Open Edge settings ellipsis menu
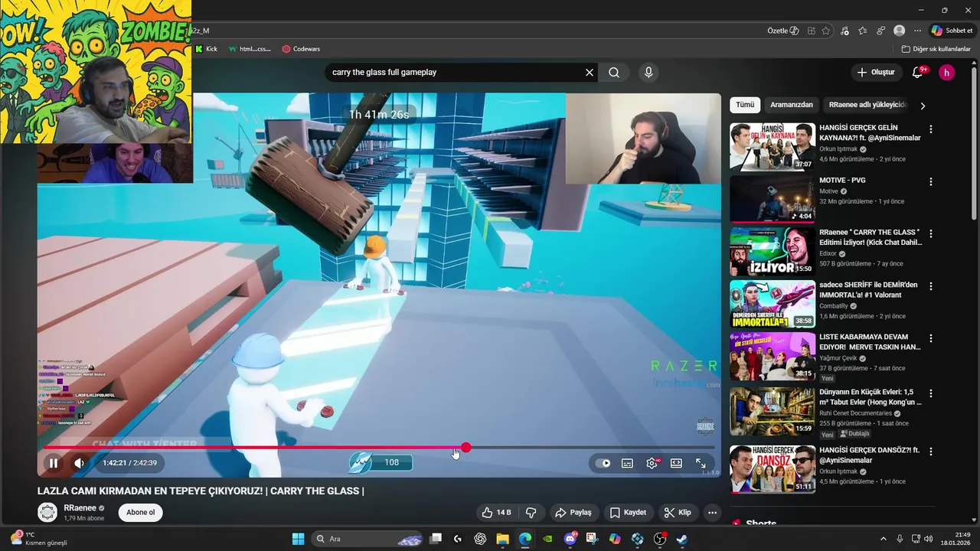Image resolution: width=980 pixels, height=551 pixels. coord(918,31)
